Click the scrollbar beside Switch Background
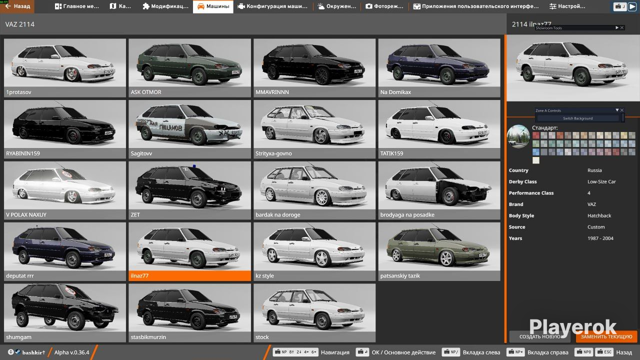The image size is (640, 360). click(622, 118)
